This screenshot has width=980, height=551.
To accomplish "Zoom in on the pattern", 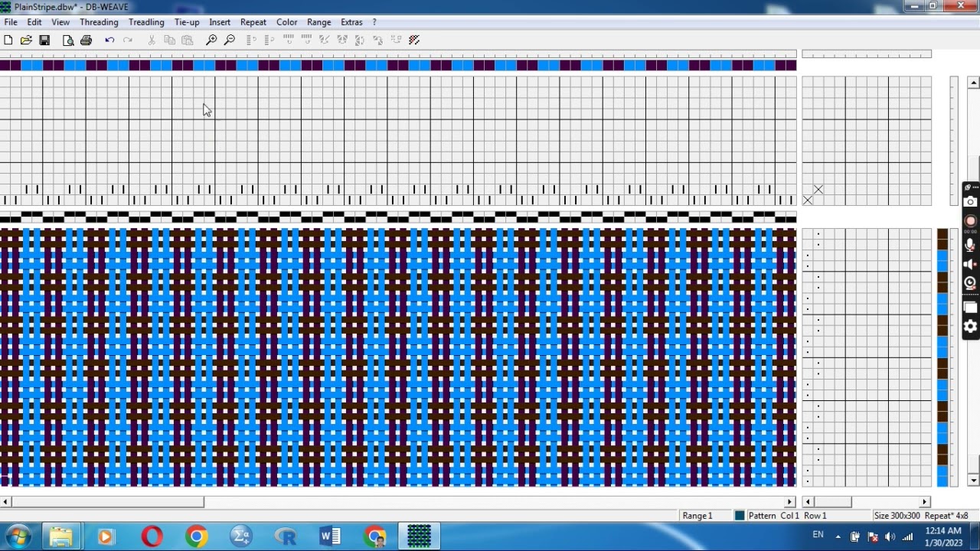I will [x=211, y=40].
